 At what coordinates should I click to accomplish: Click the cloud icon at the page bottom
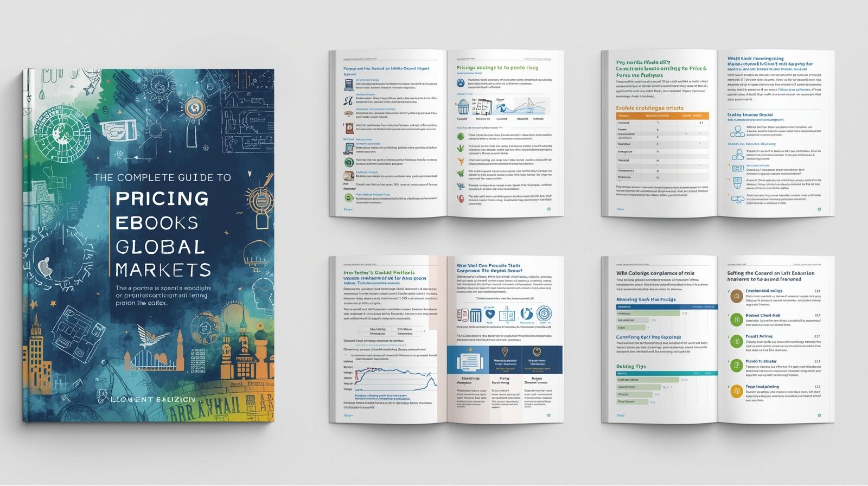(x=737, y=199)
